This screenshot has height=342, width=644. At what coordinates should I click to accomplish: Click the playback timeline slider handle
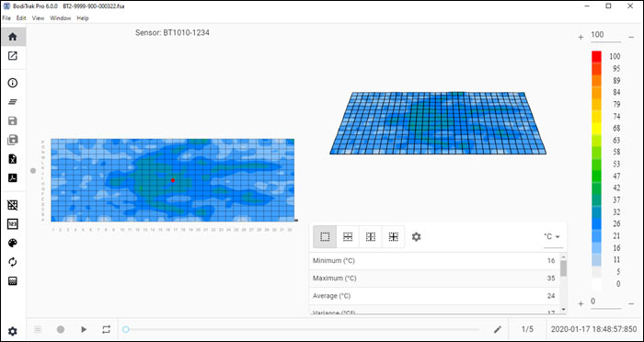[126, 329]
